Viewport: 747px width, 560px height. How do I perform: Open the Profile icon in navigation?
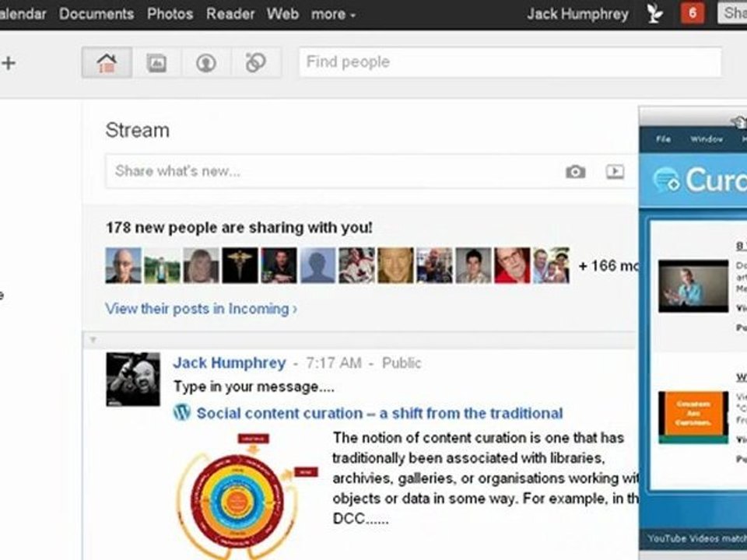pyautogui.click(x=205, y=62)
